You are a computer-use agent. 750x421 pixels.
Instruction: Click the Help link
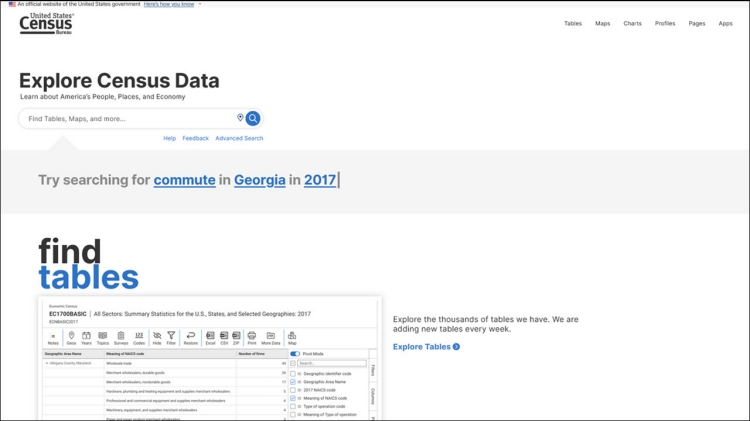click(x=169, y=138)
